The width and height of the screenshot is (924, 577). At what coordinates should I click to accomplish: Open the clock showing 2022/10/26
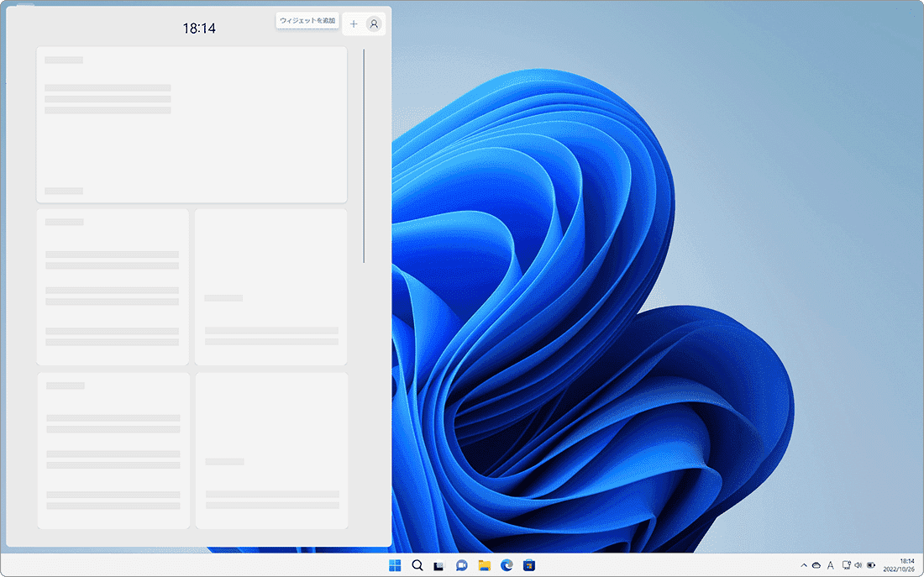(x=900, y=566)
